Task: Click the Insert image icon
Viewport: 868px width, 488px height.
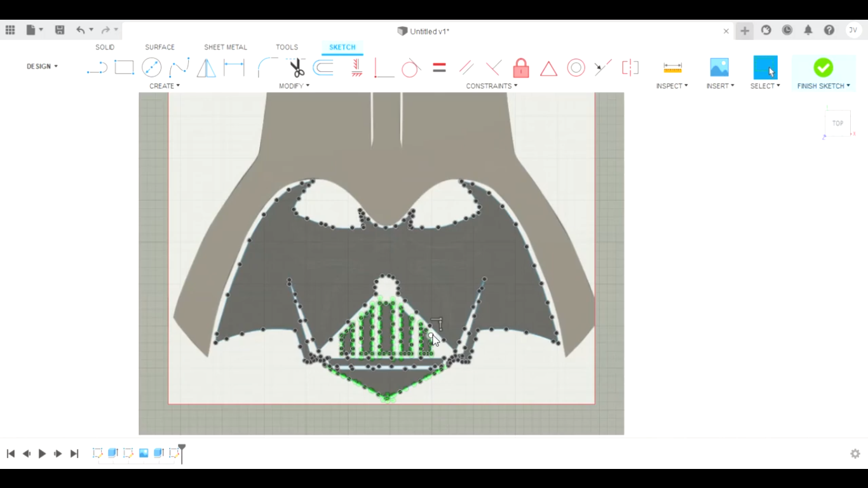Action: [719, 67]
